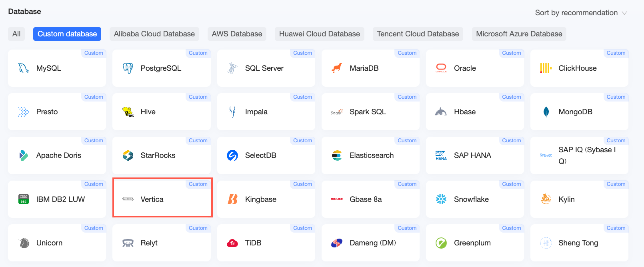Click the Custom tag on Unicorn card
644x267 pixels.
(x=94, y=228)
